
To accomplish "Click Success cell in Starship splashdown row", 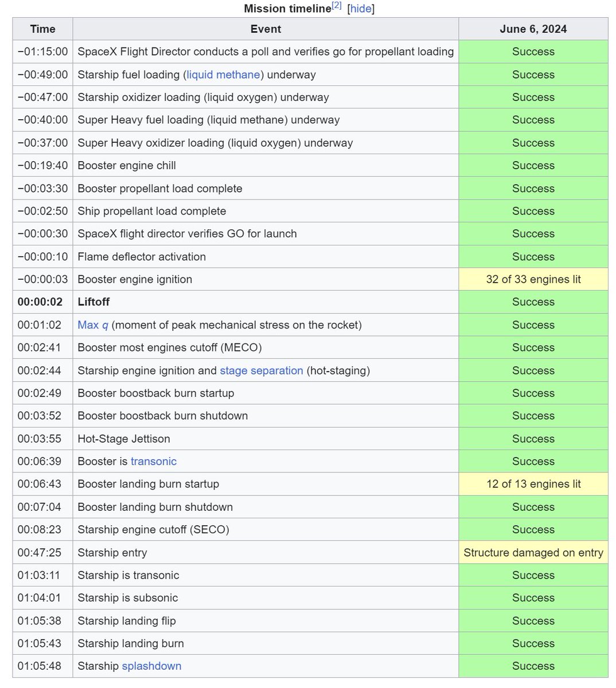I will click(533, 666).
